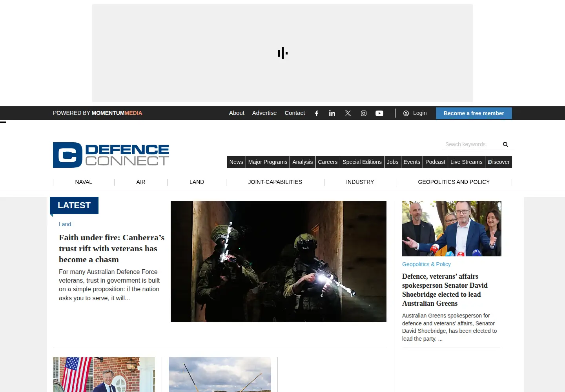Open the Events menu item

pos(412,162)
